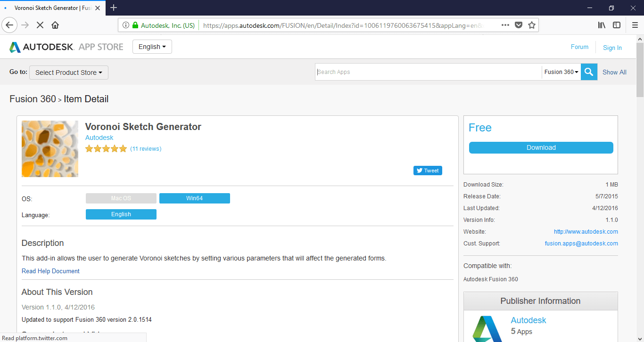This screenshot has height=342, width=644.
Task: Click the About This Version heading
Action: point(57,292)
